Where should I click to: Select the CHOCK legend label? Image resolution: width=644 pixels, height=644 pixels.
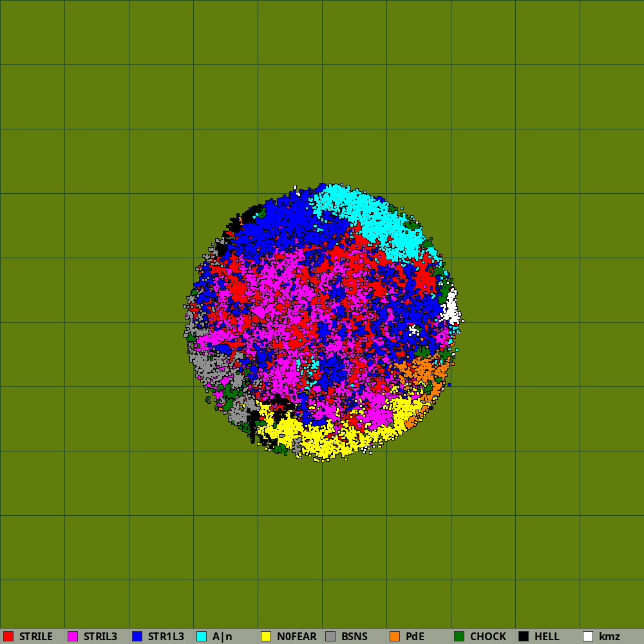[x=488, y=637]
